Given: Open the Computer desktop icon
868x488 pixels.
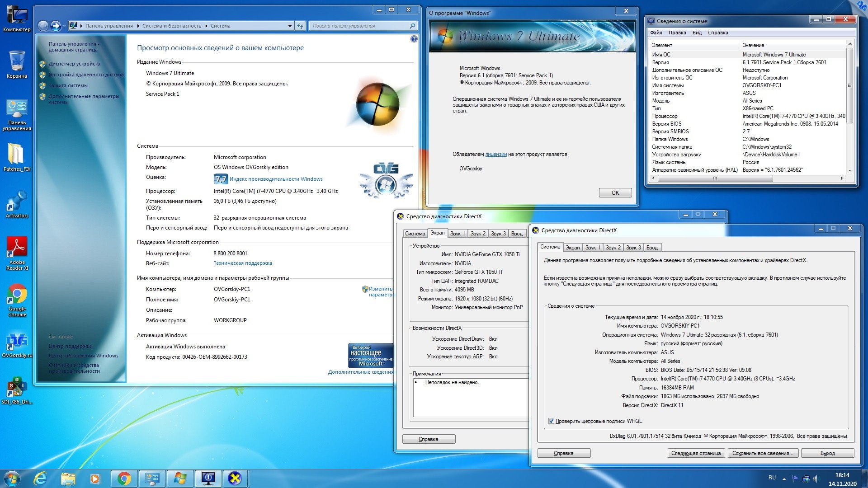Looking at the screenshot, I should point(17,18).
